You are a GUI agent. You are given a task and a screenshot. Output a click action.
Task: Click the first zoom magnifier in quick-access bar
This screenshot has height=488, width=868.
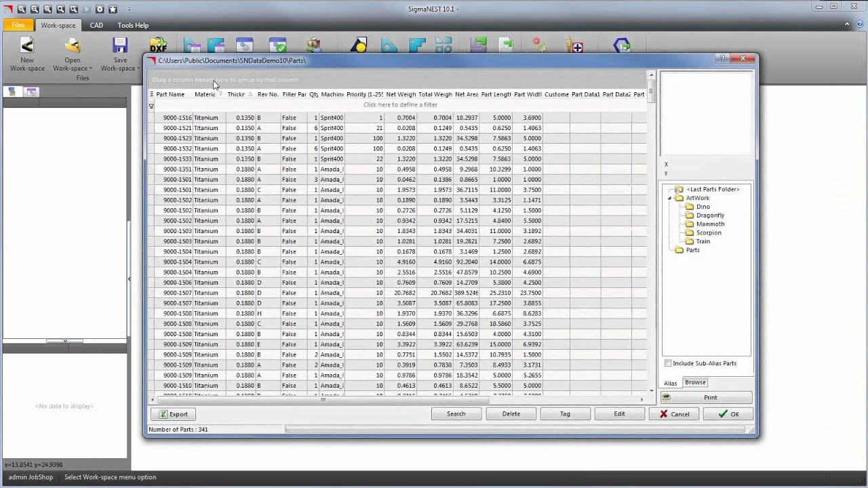22,9
